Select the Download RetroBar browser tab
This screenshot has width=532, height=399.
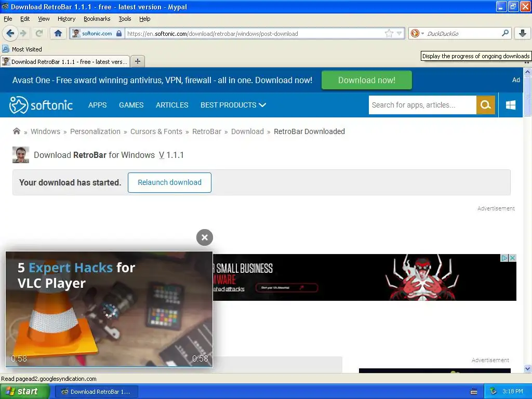pyautogui.click(x=65, y=61)
